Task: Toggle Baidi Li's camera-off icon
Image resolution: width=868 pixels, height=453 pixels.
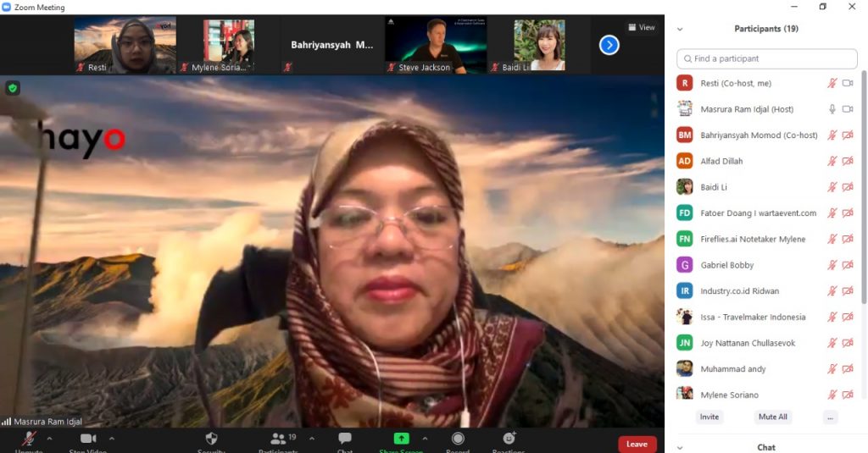Action: 848,187
